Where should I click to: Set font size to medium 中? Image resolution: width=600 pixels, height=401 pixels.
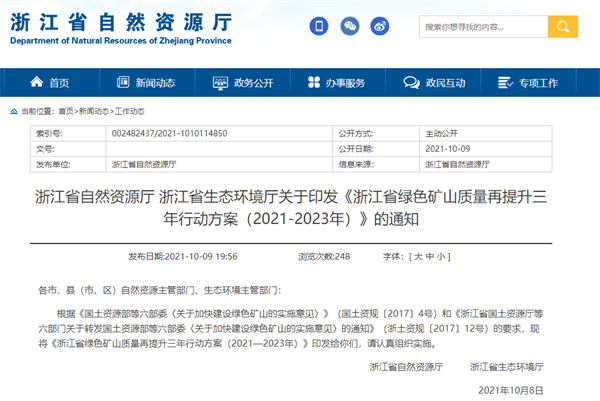pyautogui.click(x=431, y=257)
